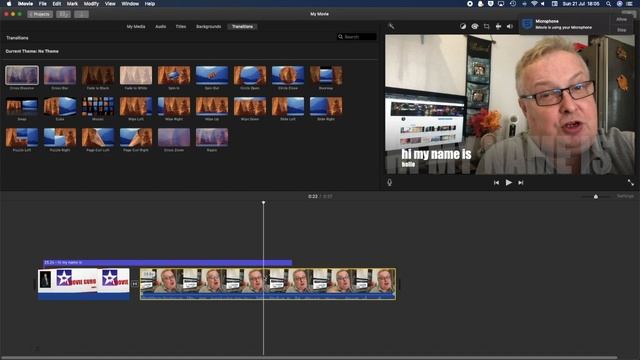Click the magic wand enhance icon
640x360 pixels.
[x=391, y=27]
